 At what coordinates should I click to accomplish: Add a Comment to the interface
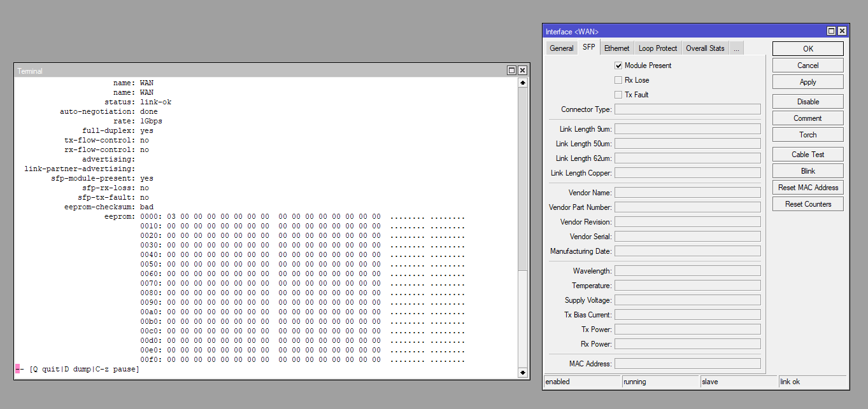coord(807,118)
